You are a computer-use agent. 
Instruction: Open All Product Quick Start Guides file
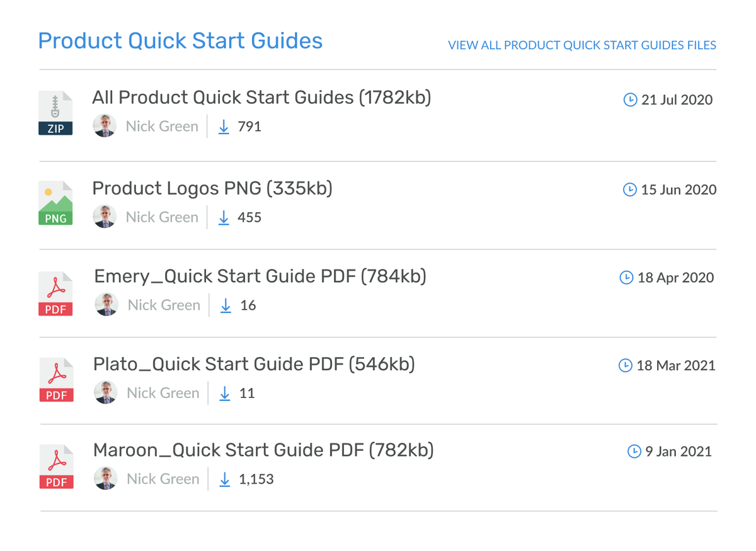(x=261, y=98)
